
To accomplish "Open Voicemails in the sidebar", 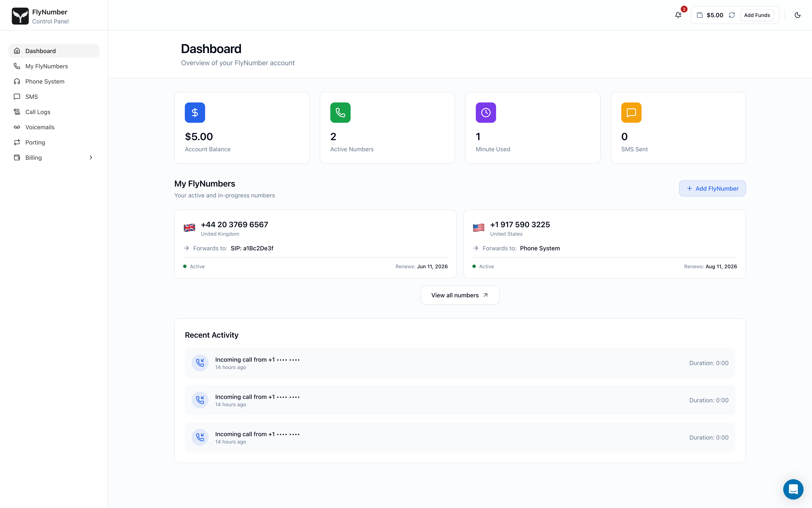I will (54, 127).
